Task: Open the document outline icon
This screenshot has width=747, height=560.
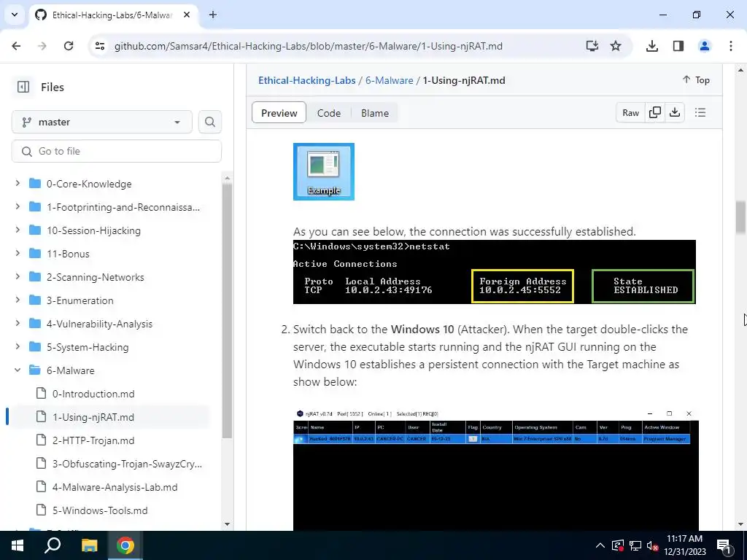Action: pyautogui.click(x=700, y=112)
